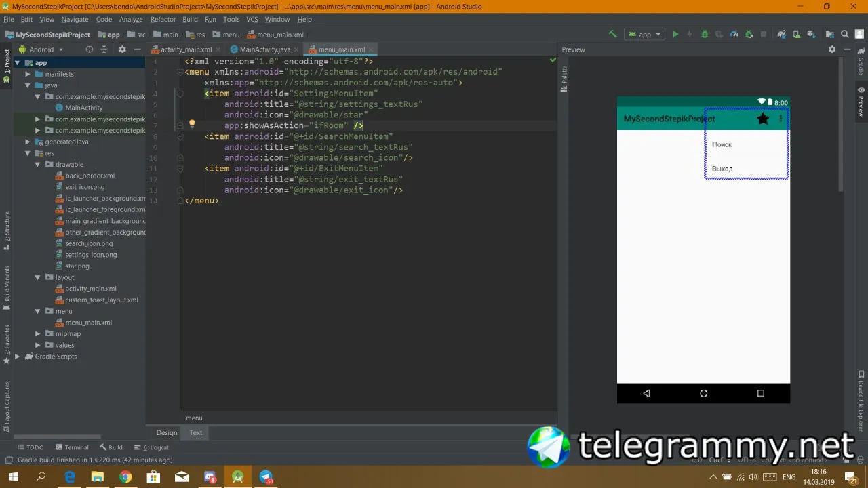Open the Refactor menu
The width and height of the screenshot is (868, 488).
point(163,20)
